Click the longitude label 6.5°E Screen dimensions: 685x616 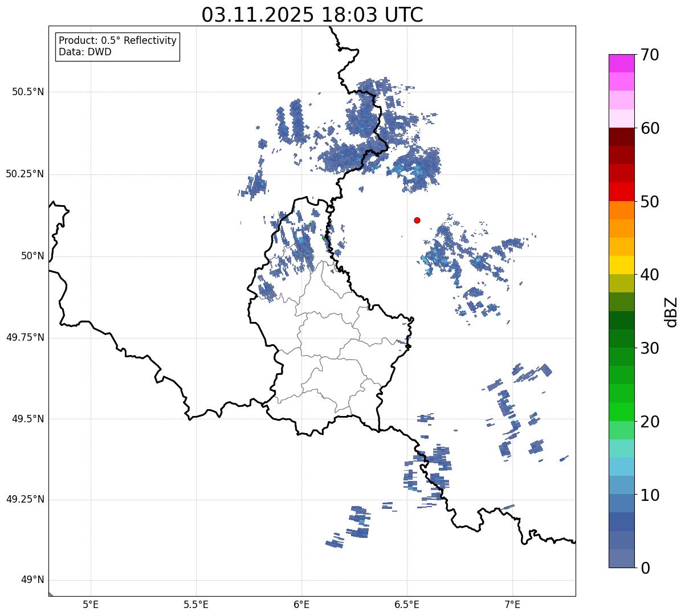click(407, 604)
